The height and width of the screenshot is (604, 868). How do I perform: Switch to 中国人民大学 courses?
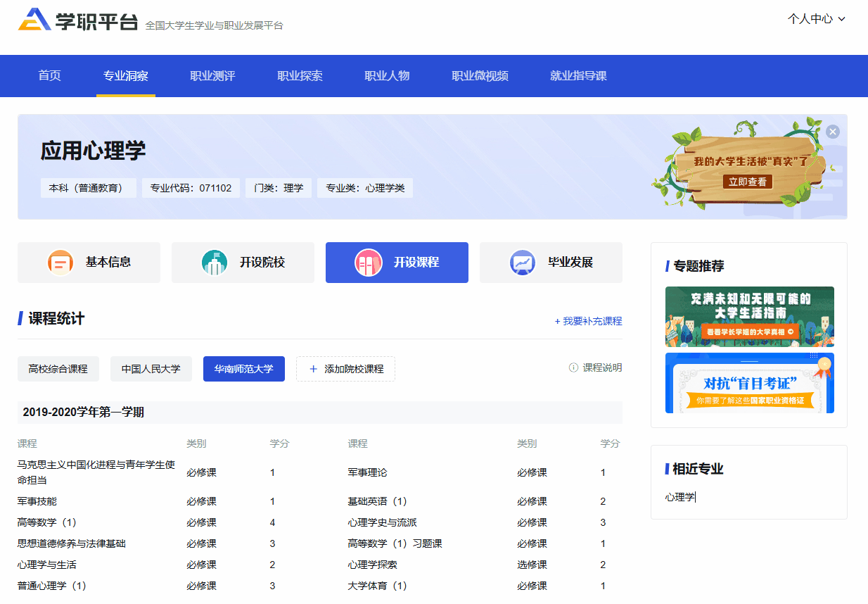151,369
